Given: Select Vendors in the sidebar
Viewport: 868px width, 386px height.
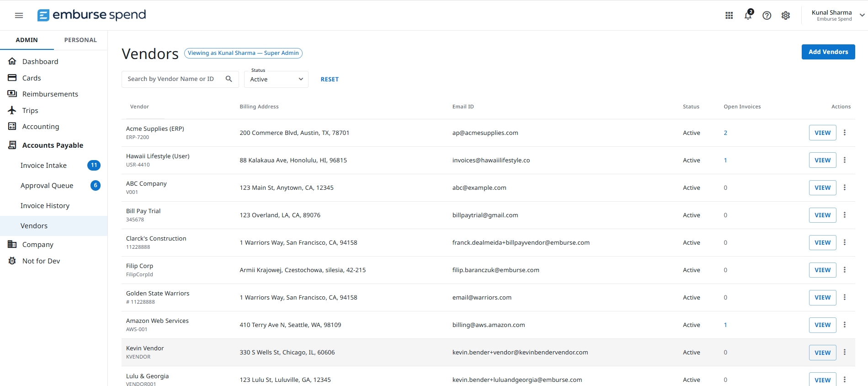Looking at the screenshot, I should pyautogui.click(x=53, y=225).
